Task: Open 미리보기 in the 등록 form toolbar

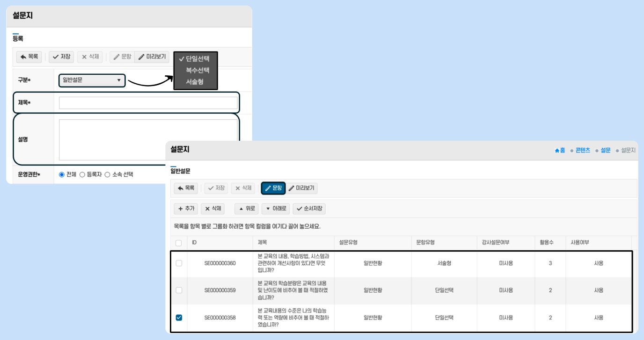Action: coord(152,57)
